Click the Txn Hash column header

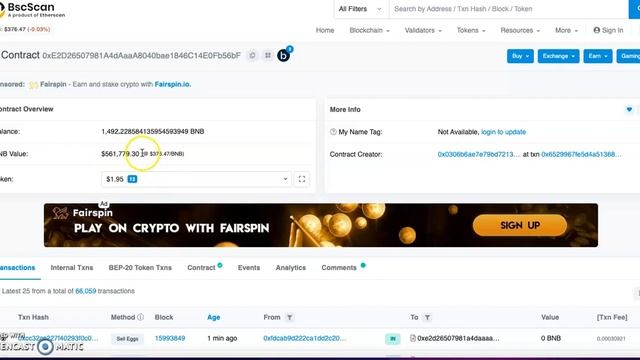click(x=33, y=317)
